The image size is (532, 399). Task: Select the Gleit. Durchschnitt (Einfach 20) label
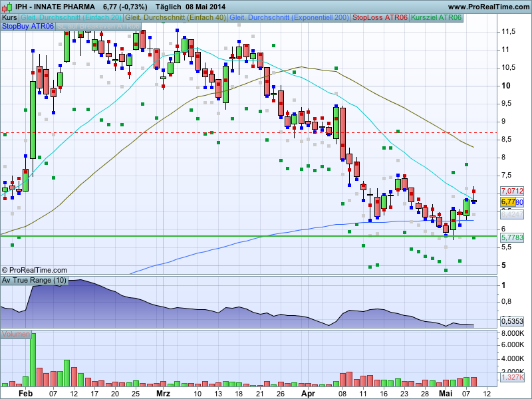[x=71, y=17]
